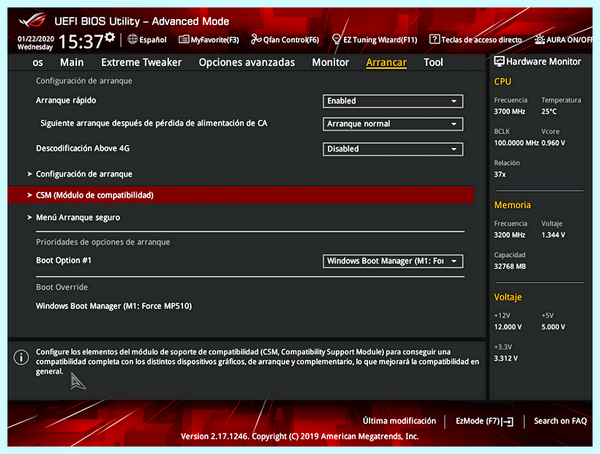Click the globe language icon
The width and height of the screenshot is (600, 454).
click(132, 39)
